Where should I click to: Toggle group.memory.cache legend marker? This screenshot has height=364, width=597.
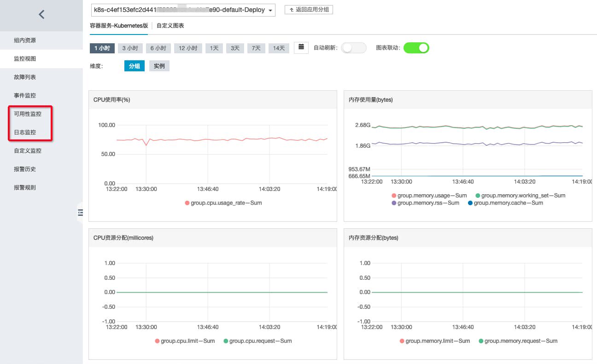(x=470, y=203)
